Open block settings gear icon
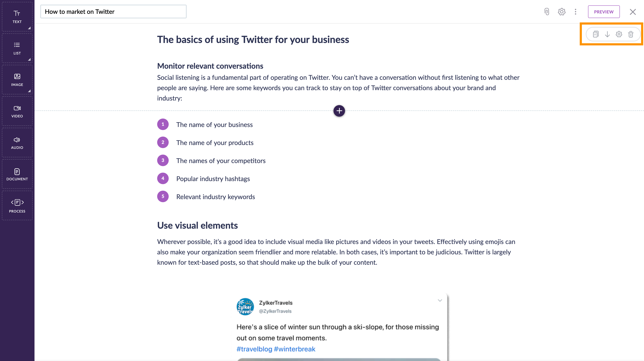This screenshot has height=361, width=644. [x=619, y=34]
